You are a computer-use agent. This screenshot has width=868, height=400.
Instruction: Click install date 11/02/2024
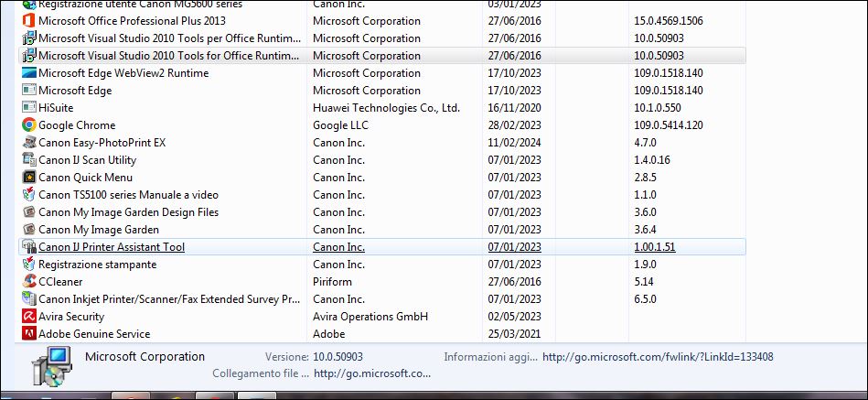tap(515, 143)
